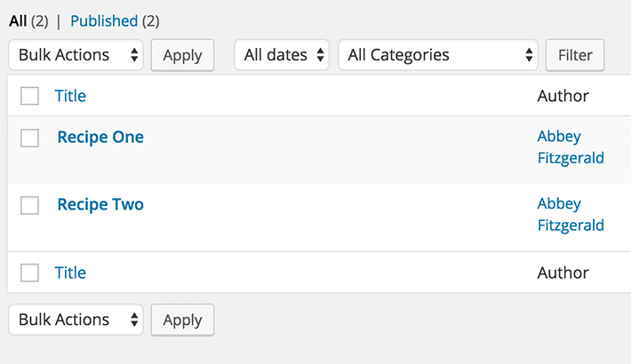
Task: Open the top Bulk Actions dropdown
Action: (76, 55)
